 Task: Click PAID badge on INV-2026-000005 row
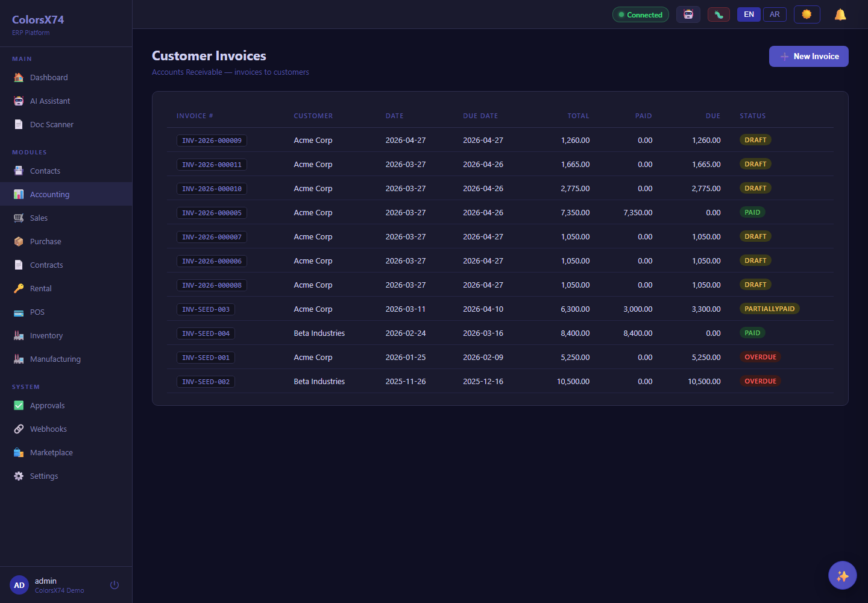point(752,212)
